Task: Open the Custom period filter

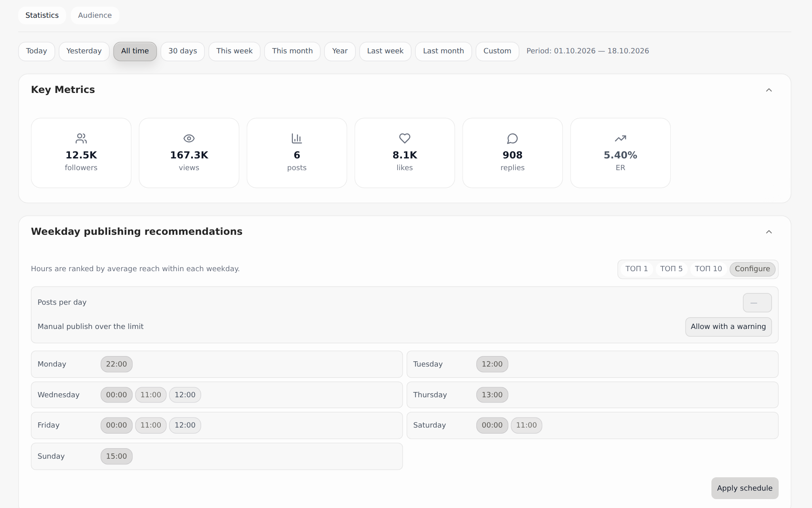Action: pyautogui.click(x=497, y=51)
